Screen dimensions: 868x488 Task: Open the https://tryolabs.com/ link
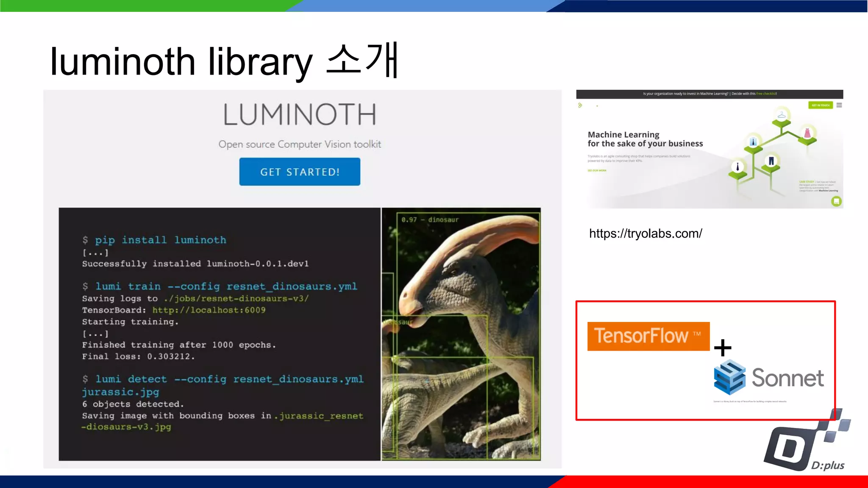645,233
